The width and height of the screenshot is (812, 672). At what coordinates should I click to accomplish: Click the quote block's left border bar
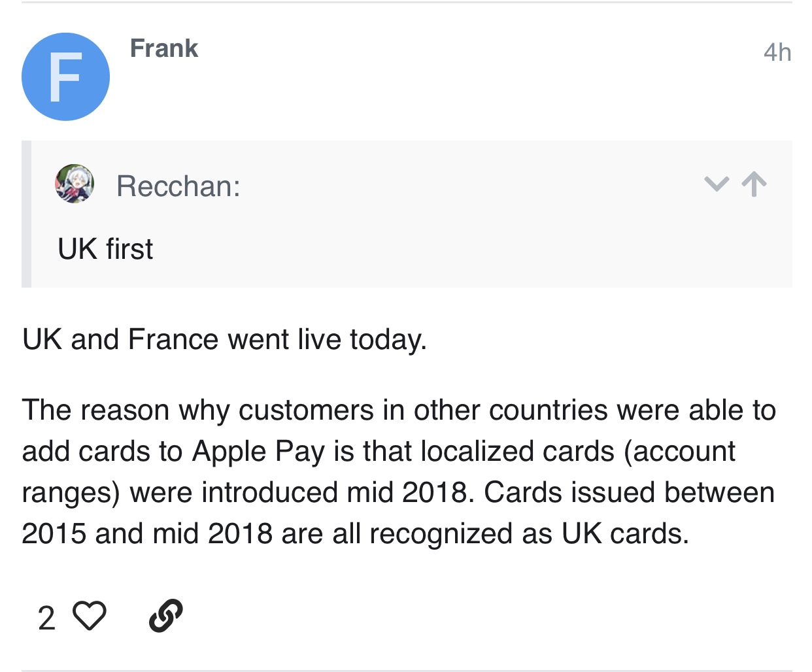pos(26,214)
